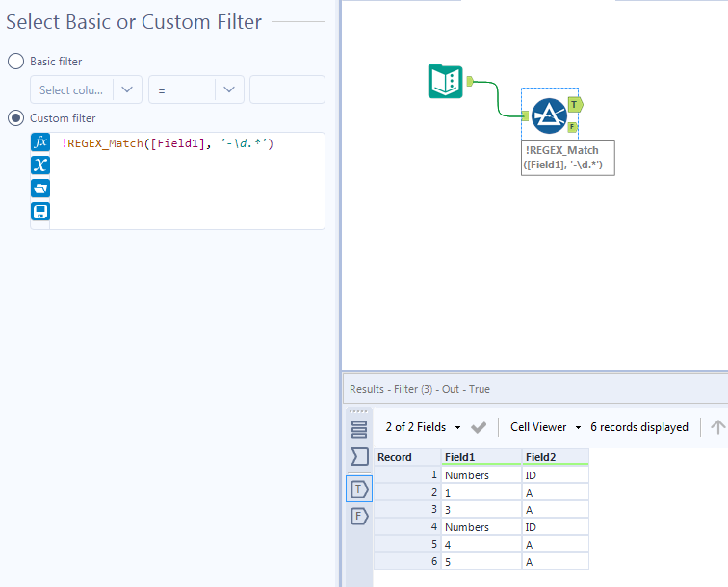Click the X columns and constants icon
Screen dimensions: 728x587
pos(40,165)
